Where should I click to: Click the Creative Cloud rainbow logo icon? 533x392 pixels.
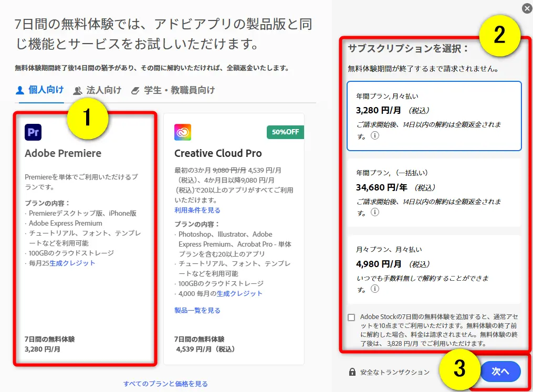coord(182,132)
